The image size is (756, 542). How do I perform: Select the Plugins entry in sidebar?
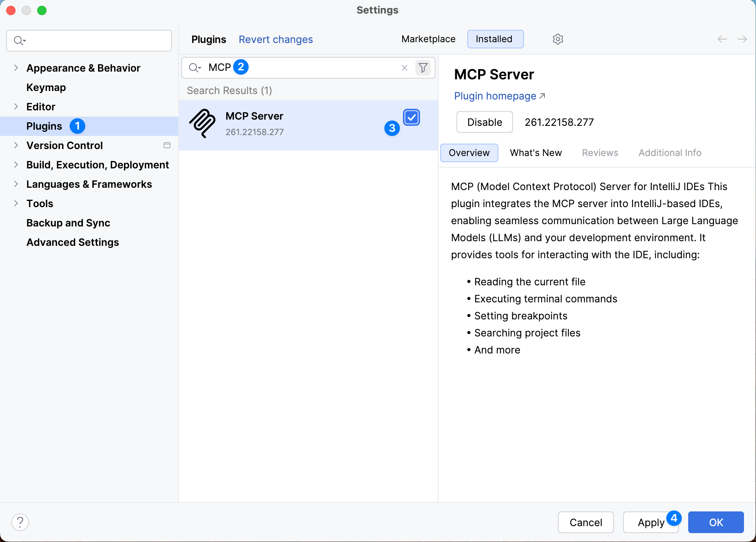pos(44,126)
